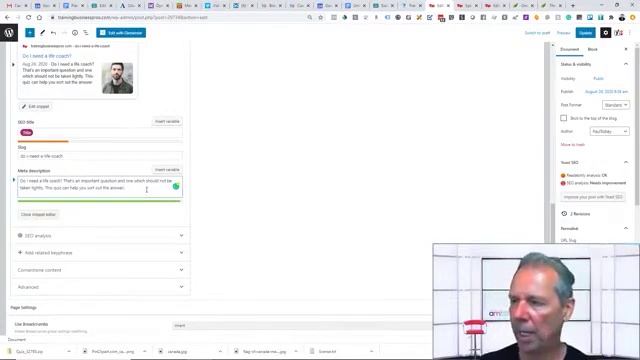Click the search zoom icon in address bar
Viewport: 640px width, 360px height.
pos(310,18)
